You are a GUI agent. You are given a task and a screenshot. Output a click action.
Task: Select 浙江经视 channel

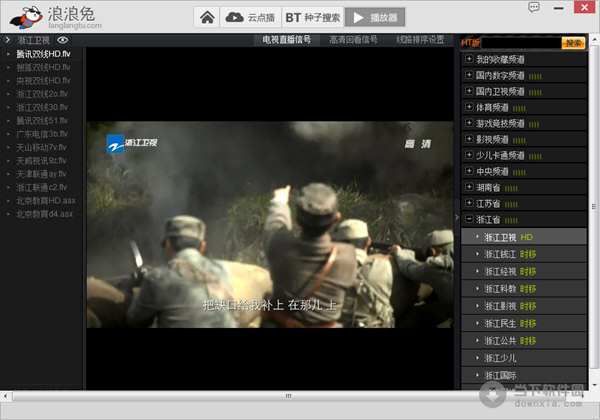coord(524,271)
